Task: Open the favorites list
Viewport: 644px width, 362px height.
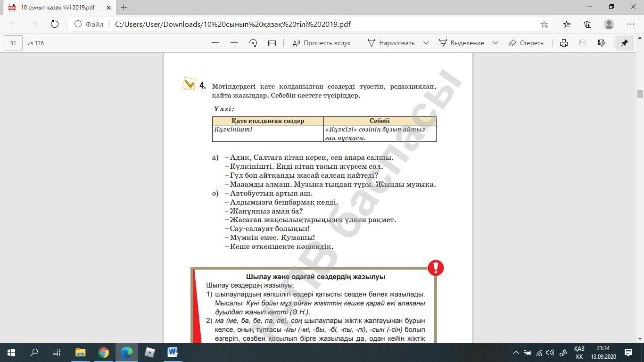Action: [x=567, y=24]
